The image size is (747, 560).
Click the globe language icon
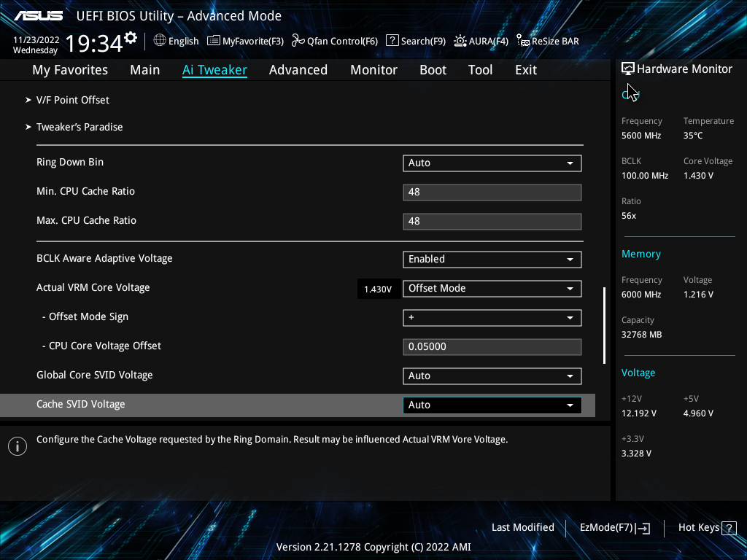pyautogui.click(x=160, y=41)
